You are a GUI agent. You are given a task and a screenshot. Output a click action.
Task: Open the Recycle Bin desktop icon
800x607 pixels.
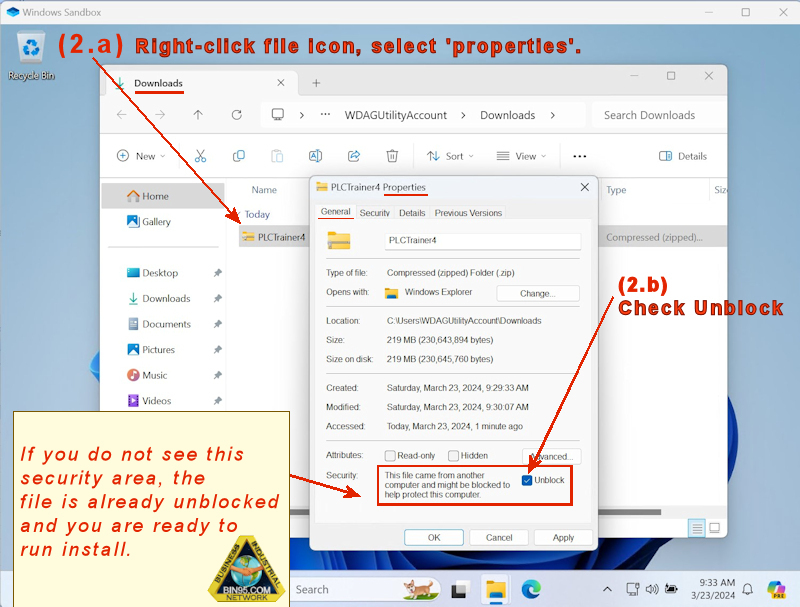click(x=31, y=55)
